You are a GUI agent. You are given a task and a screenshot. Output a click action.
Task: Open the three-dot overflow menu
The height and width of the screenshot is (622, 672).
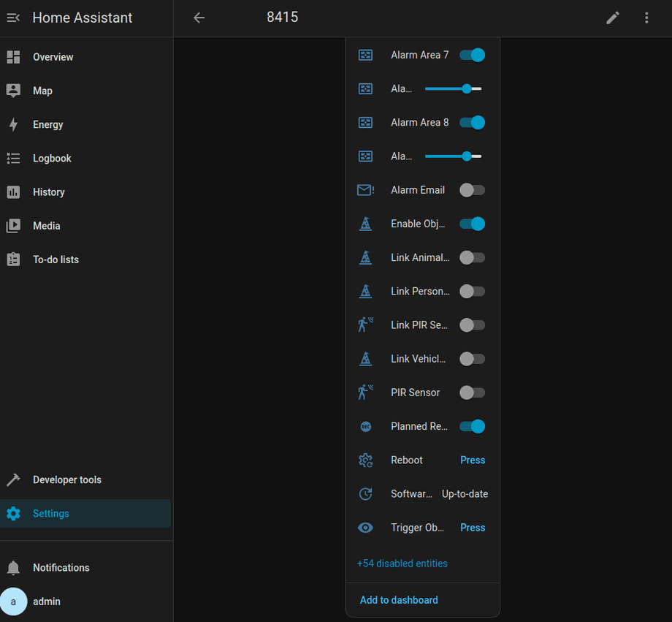646,18
